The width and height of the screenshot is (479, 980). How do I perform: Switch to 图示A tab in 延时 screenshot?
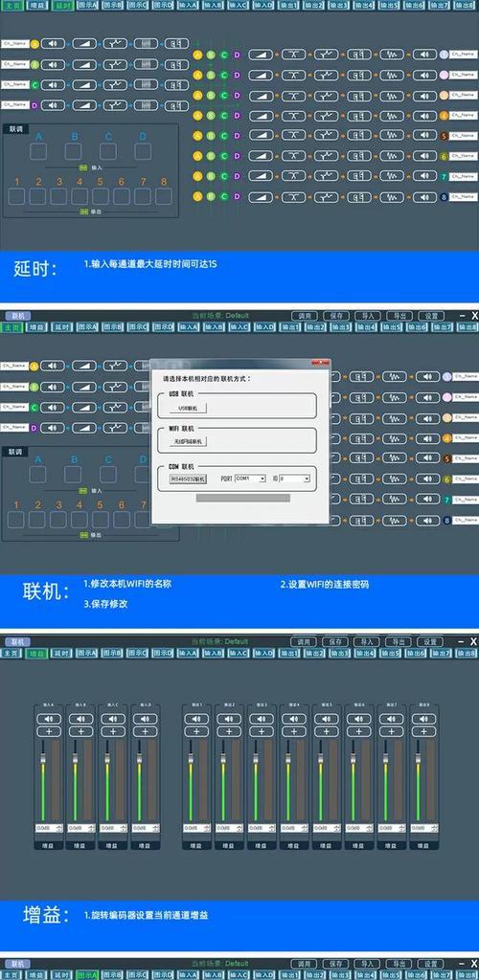[x=87, y=5]
